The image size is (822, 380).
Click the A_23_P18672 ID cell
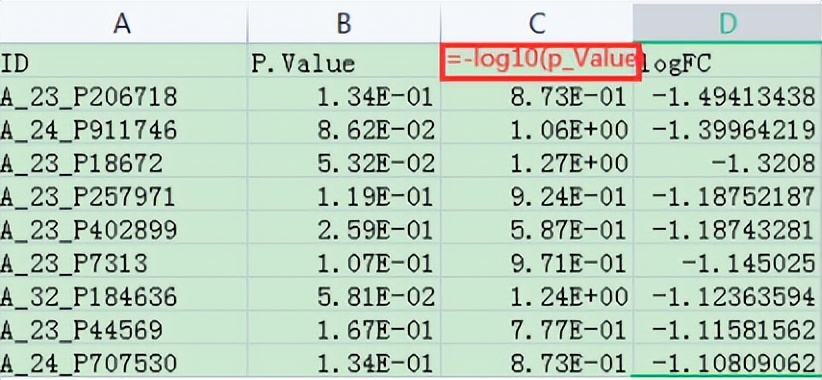coord(123,161)
